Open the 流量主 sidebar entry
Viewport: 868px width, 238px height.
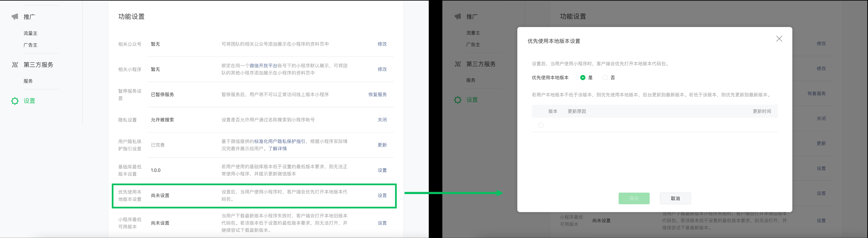click(x=30, y=33)
